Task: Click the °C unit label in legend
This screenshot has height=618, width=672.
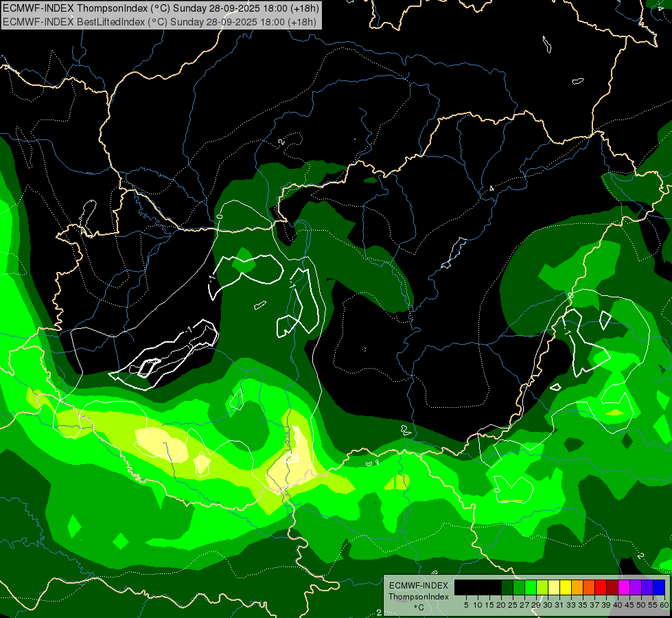Action: [x=419, y=608]
